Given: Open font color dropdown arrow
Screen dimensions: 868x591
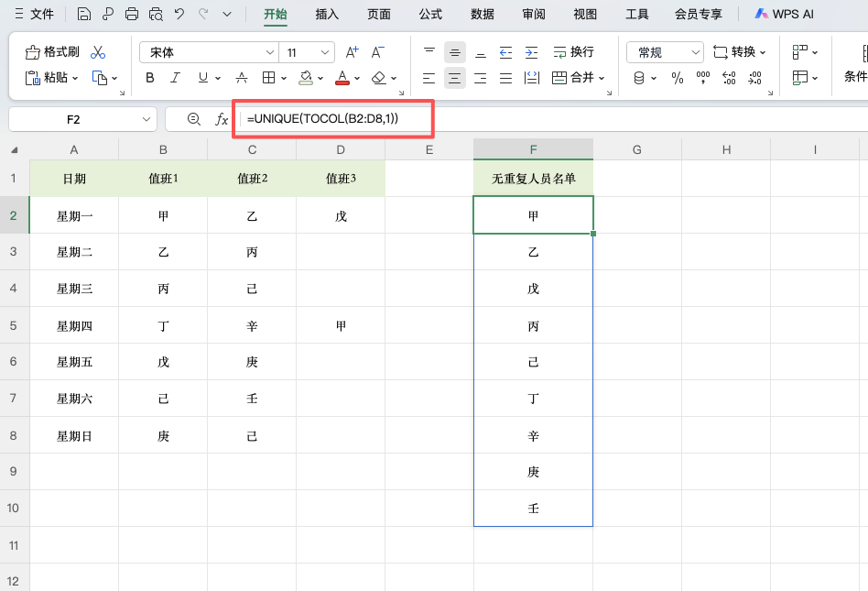Looking at the screenshot, I should (x=357, y=78).
